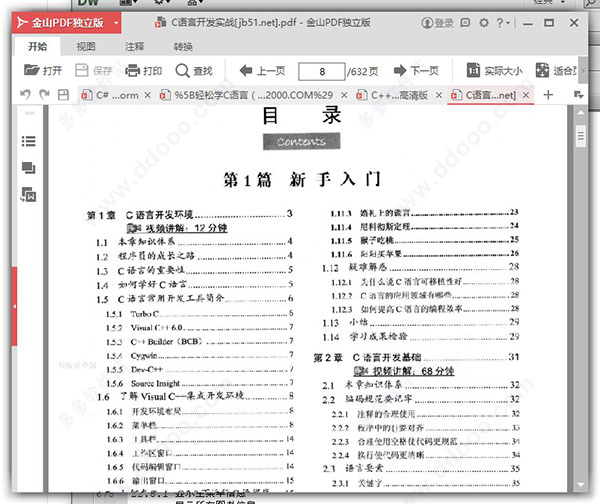Click the 保存 save button
600x504 pixels.
93,71
